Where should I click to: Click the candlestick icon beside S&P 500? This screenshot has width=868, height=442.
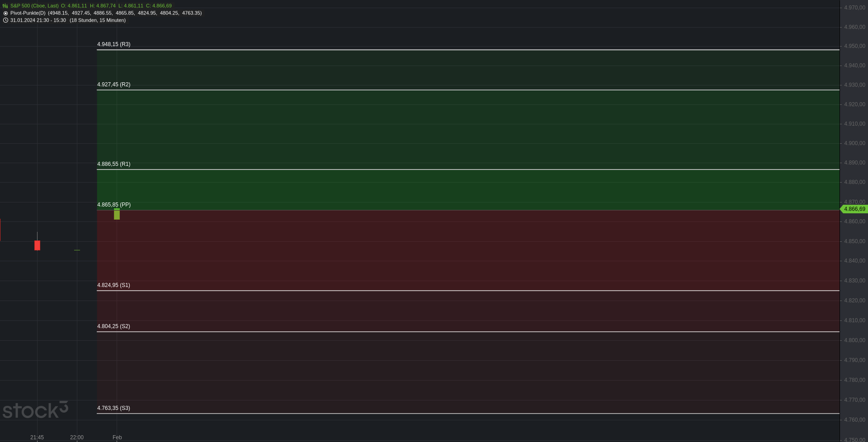(x=5, y=6)
